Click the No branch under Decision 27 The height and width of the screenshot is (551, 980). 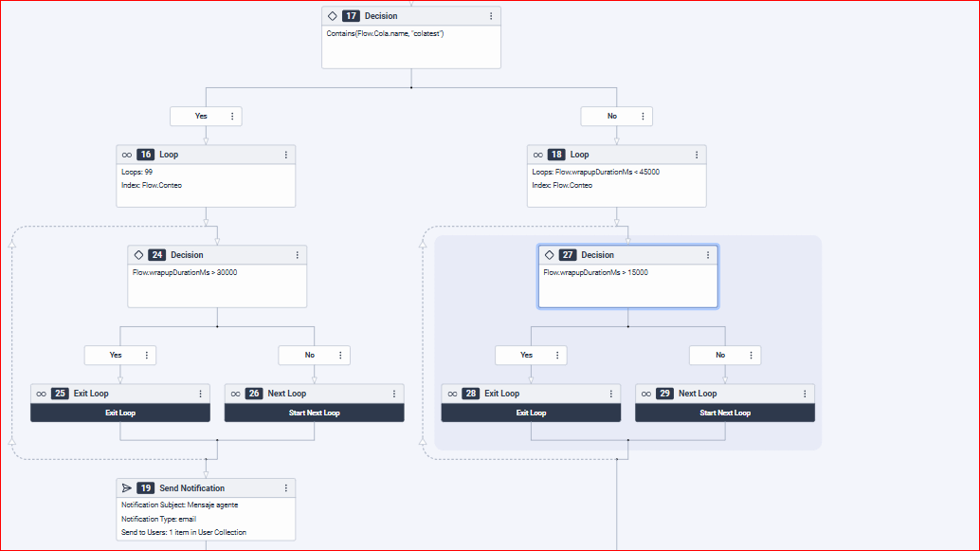click(x=720, y=355)
